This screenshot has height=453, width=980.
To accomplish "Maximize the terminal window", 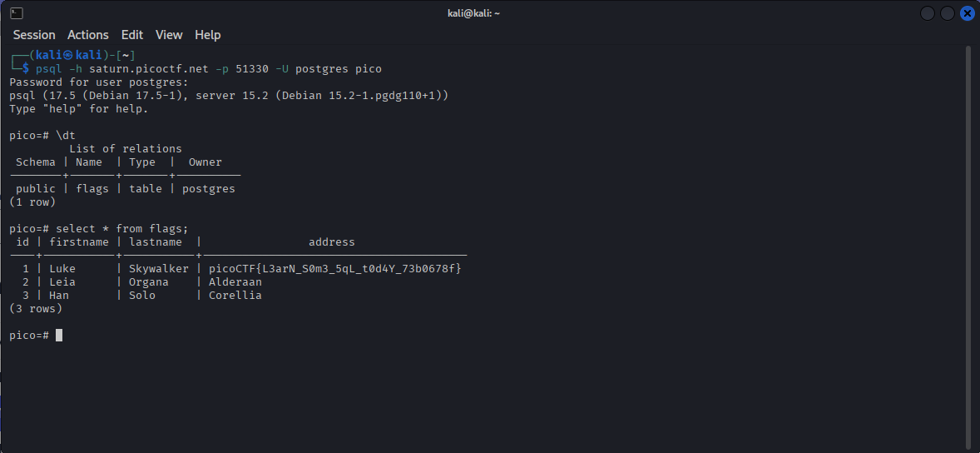I will 948,13.
